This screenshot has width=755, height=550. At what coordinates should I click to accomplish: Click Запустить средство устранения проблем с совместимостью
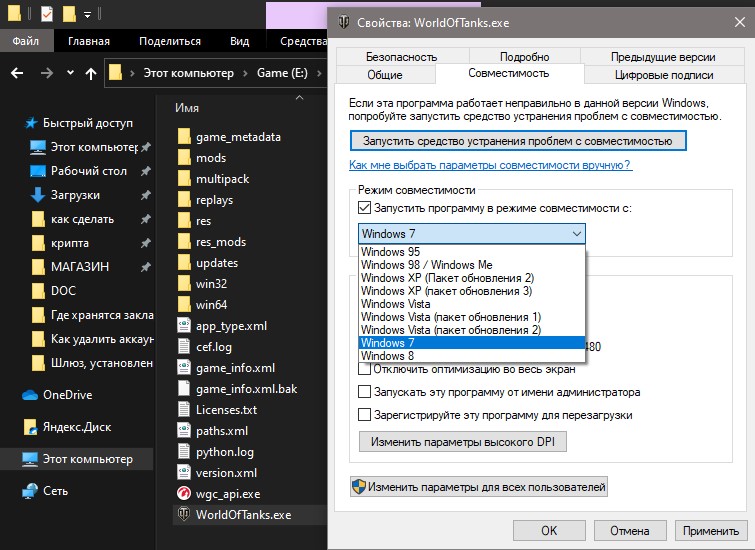[518, 141]
